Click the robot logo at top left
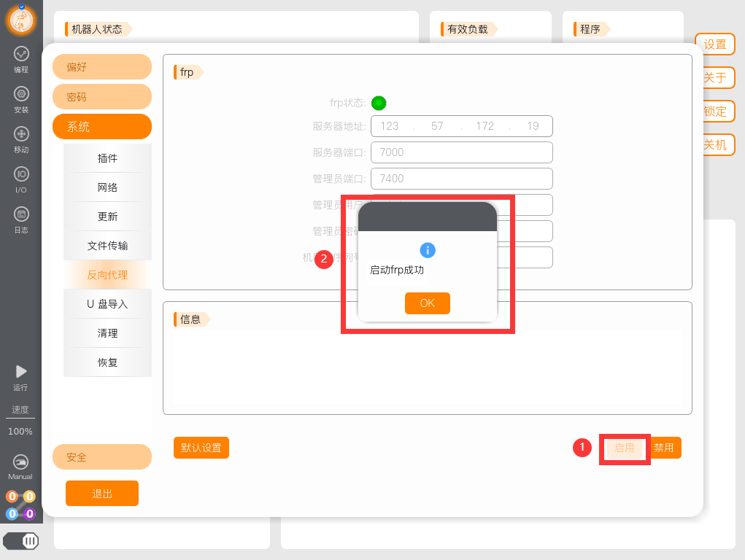This screenshot has width=745, height=560. 21,20
